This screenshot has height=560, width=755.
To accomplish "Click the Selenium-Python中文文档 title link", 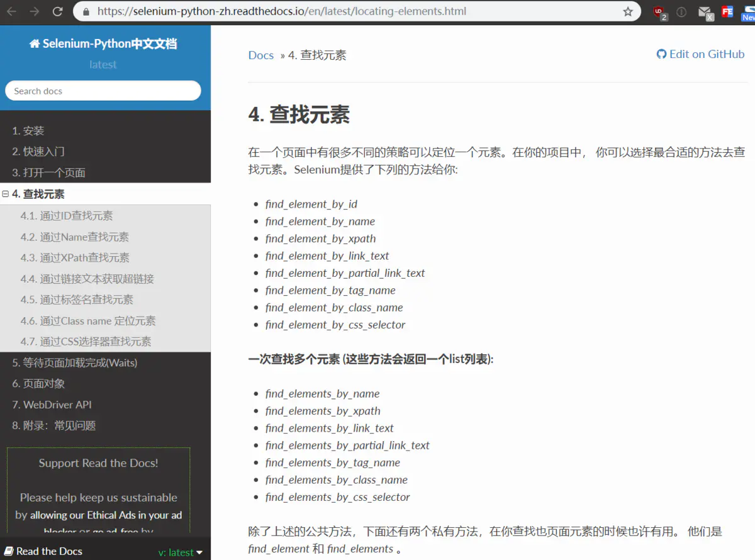I will click(x=109, y=44).
